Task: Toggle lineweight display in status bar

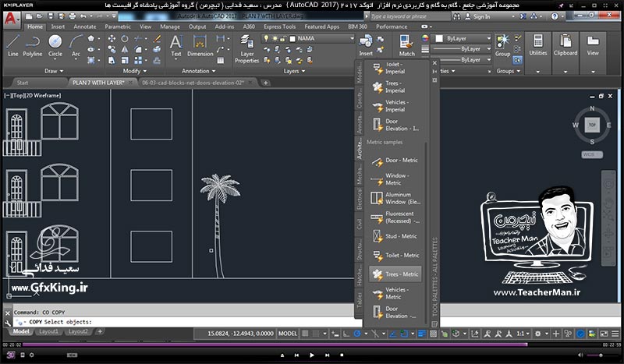Action: point(422,334)
